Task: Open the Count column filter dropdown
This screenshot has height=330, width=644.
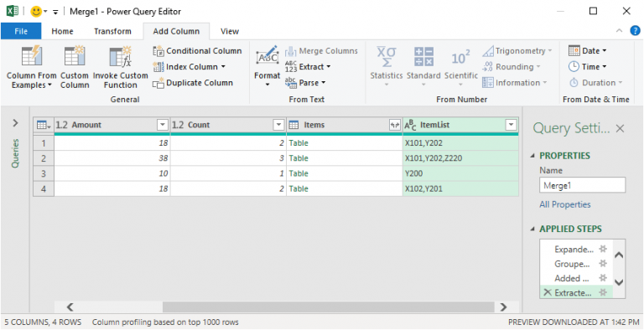Action: point(278,125)
